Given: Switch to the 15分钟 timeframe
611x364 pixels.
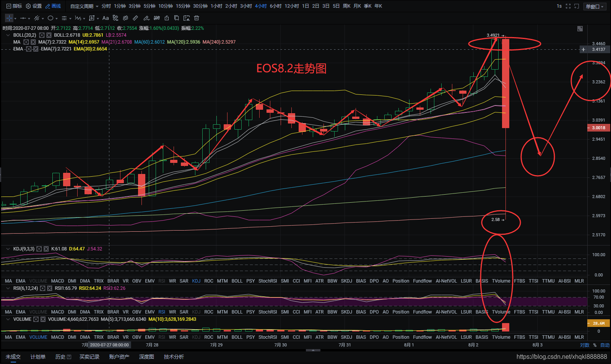Looking at the screenshot, I should pyautogui.click(x=183, y=6).
